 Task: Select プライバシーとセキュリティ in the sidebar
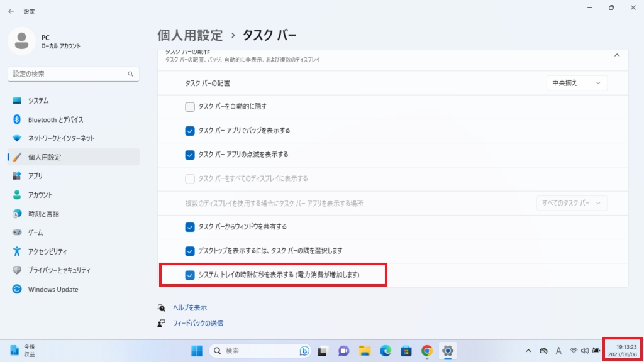(59, 270)
